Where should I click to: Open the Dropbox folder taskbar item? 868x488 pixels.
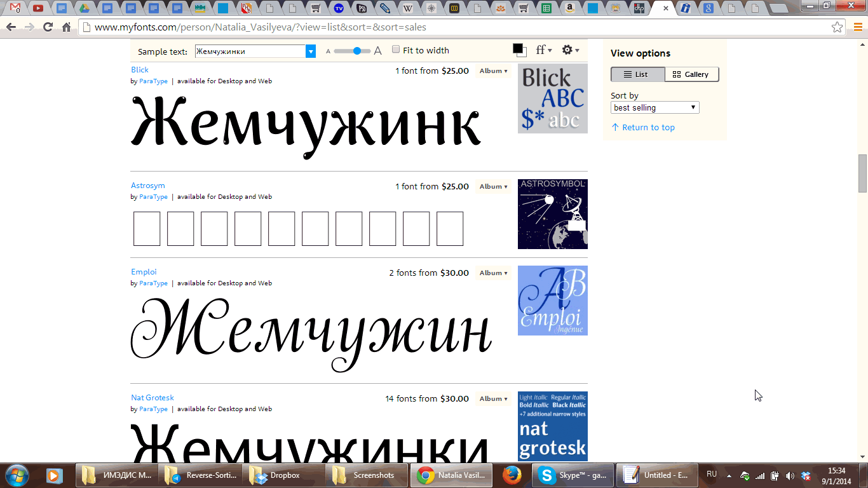(285, 475)
